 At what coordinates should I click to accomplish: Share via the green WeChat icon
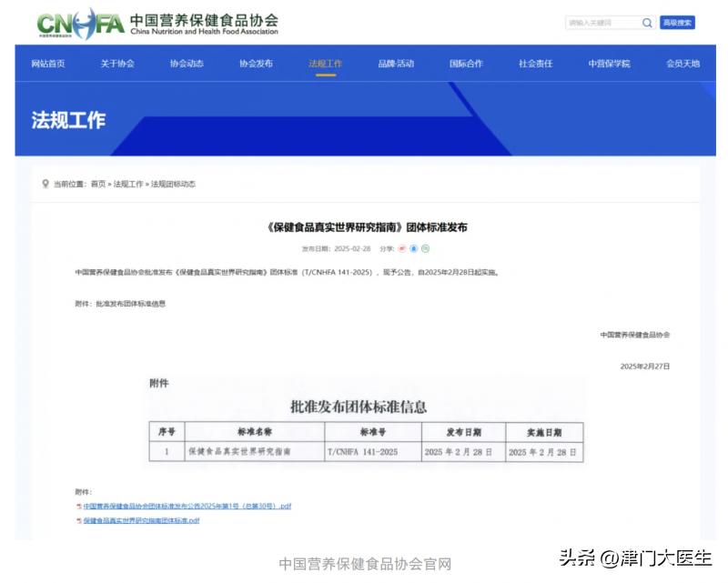(x=425, y=249)
